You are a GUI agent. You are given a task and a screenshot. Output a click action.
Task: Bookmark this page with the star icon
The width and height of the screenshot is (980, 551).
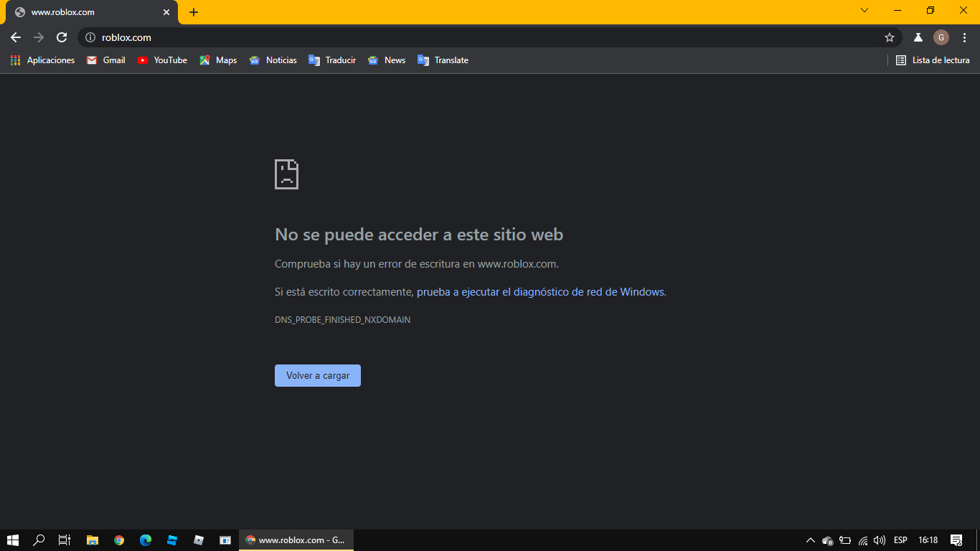click(890, 37)
